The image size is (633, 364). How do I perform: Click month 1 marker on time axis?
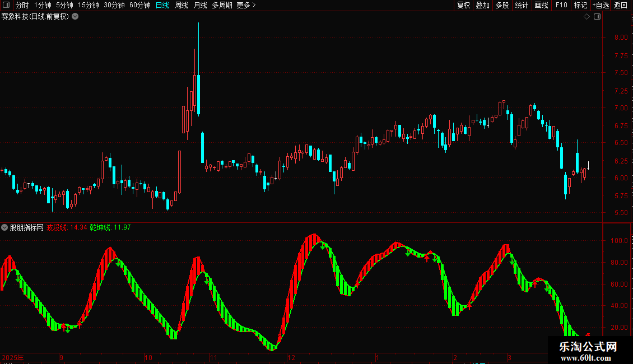(x=377, y=357)
